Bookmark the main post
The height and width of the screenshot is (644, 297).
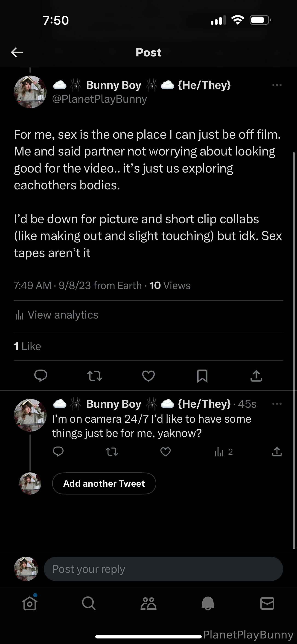coord(202,376)
